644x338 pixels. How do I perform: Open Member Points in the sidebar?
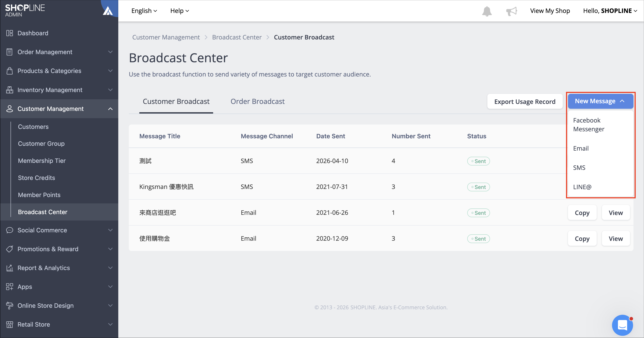[39, 195]
